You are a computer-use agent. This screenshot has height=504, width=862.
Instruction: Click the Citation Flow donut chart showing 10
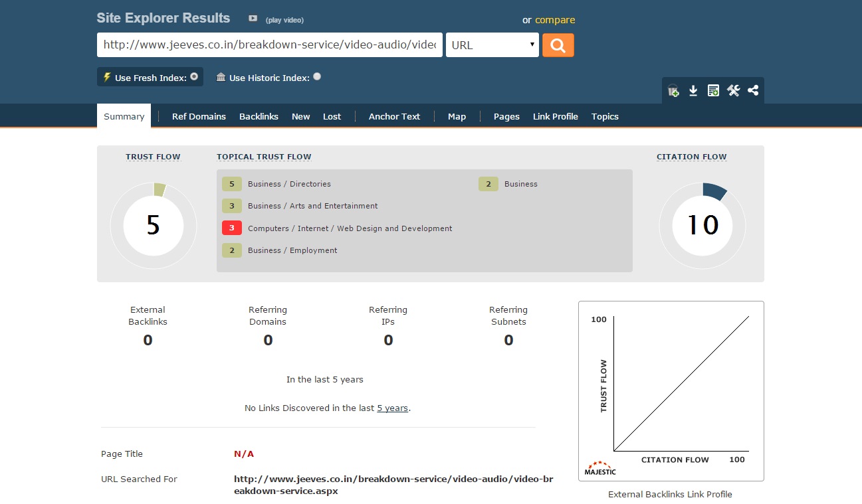click(702, 226)
